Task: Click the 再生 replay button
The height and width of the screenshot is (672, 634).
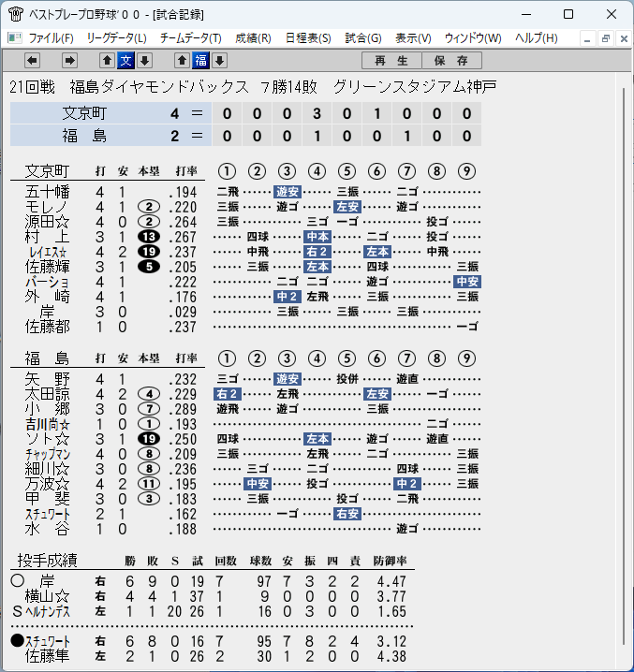Action: pos(391,61)
